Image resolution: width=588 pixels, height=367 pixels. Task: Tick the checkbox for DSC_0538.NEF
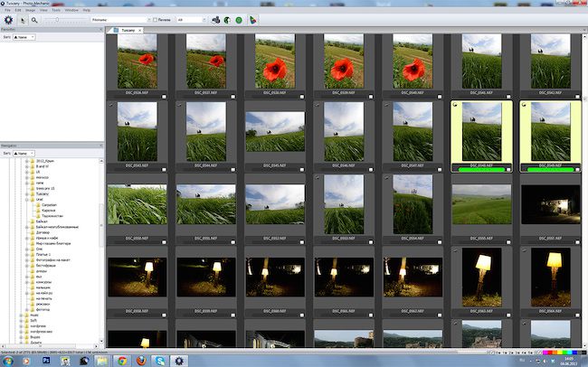click(x=302, y=97)
